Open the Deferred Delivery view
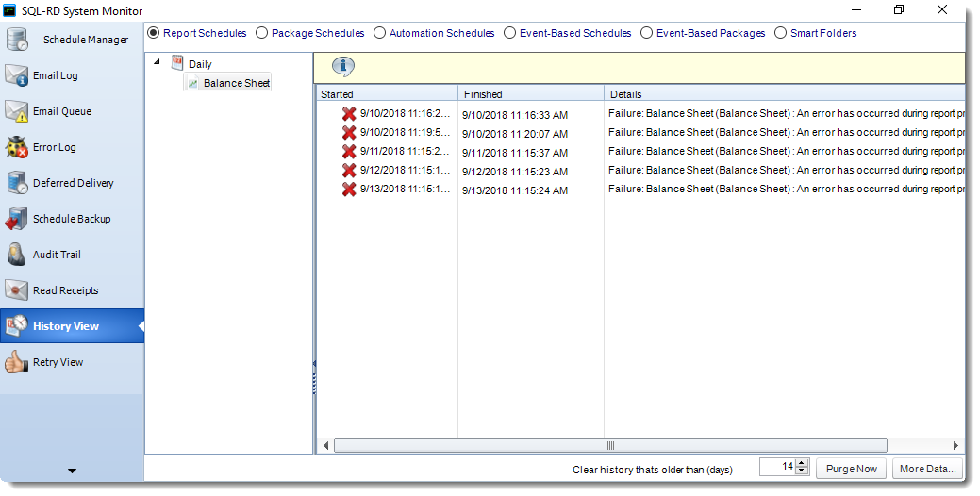The width and height of the screenshot is (980, 496). pyautogui.click(x=74, y=183)
